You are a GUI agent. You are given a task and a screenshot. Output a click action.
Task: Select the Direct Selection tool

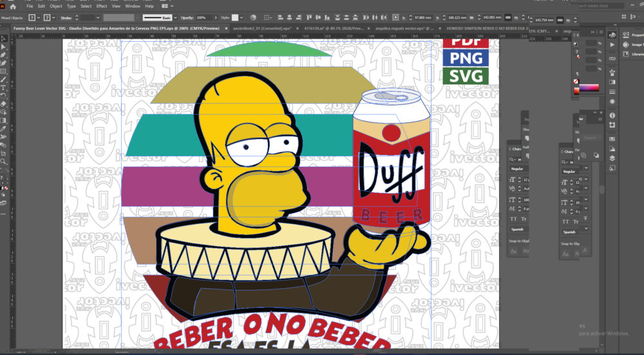tap(3, 47)
